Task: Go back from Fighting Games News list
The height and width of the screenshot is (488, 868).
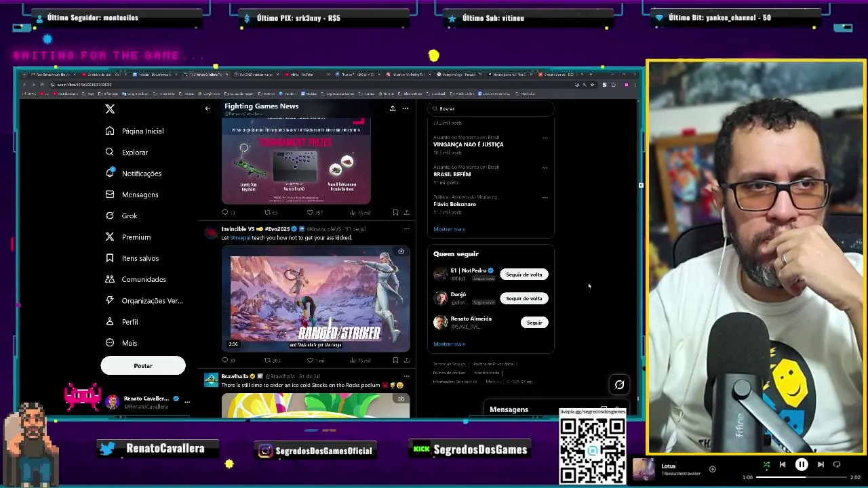Action: click(208, 108)
